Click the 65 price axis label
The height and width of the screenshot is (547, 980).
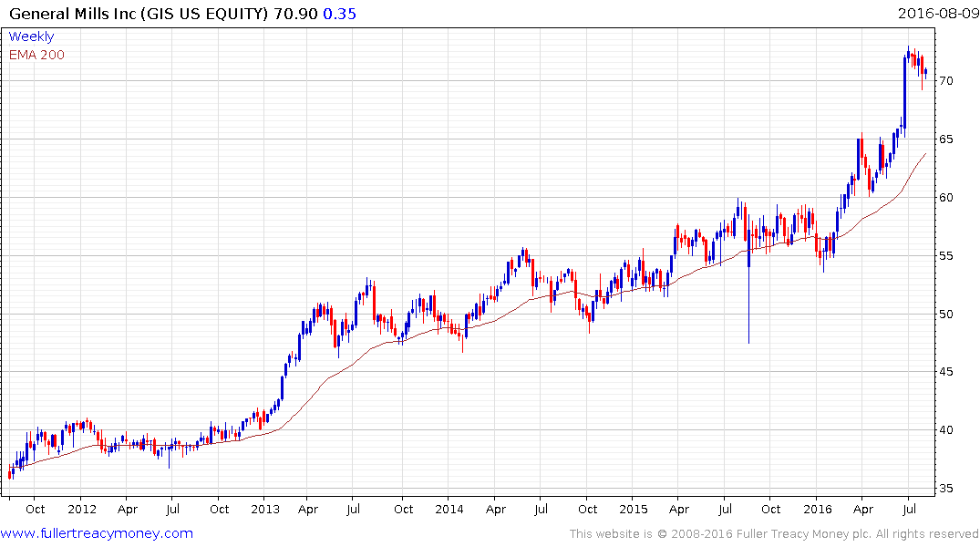tap(946, 139)
